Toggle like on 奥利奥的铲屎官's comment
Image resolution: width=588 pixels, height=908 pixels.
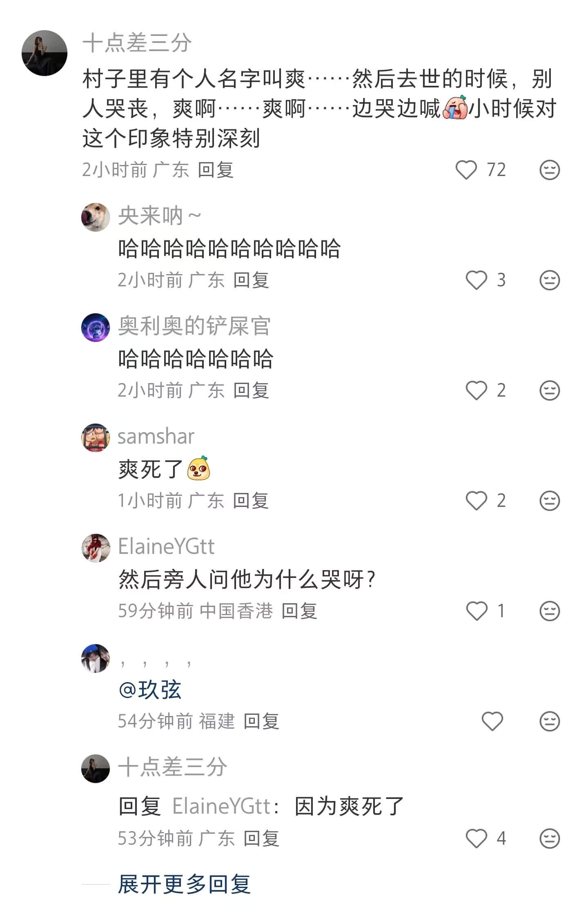[x=476, y=390]
